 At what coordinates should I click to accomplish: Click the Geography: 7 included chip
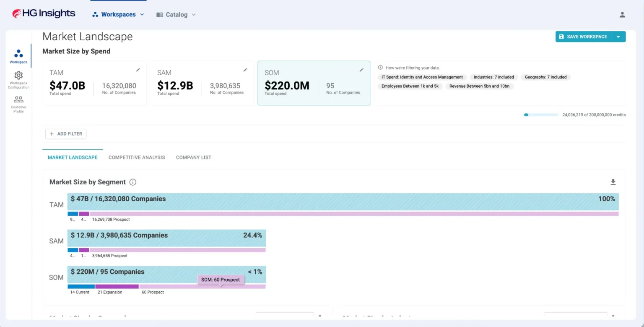tap(546, 77)
